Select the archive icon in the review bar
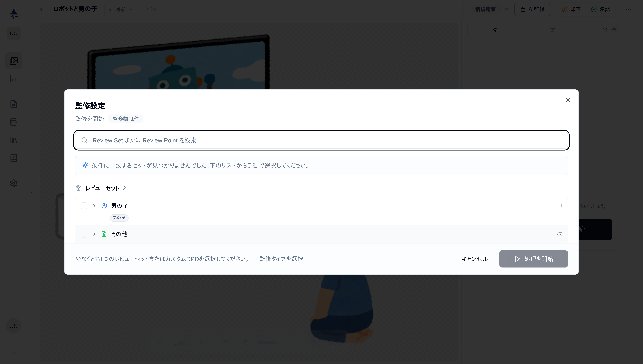Screen dimensions: 643x364 pyautogui.click(x=553, y=30)
